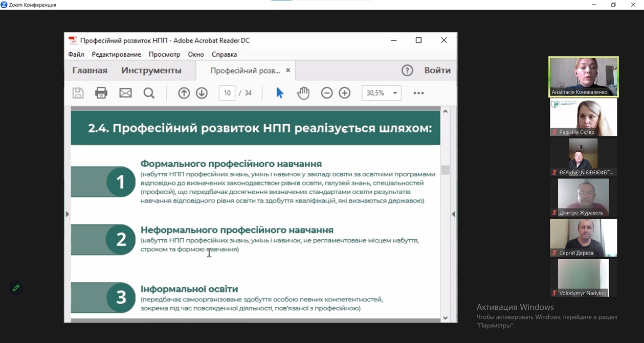Click the page number input showing 10
The image size is (644, 343).
[x=227, y=93]
